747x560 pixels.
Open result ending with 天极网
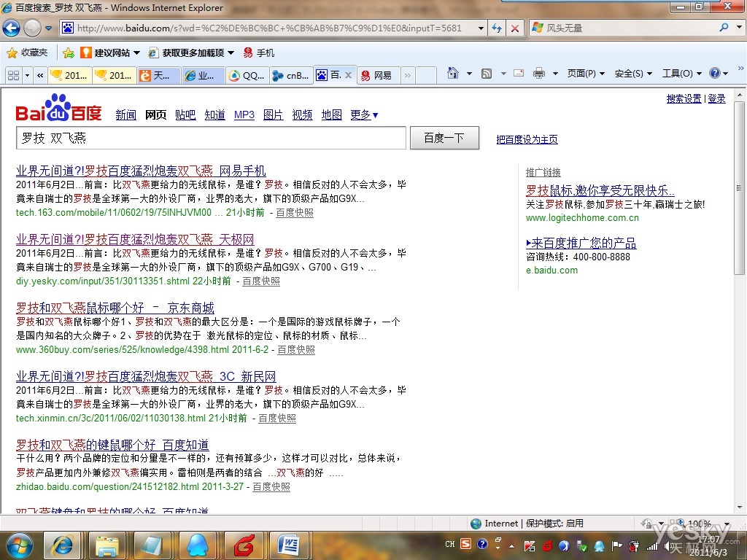pyautogui.click(x=135, y=239)
